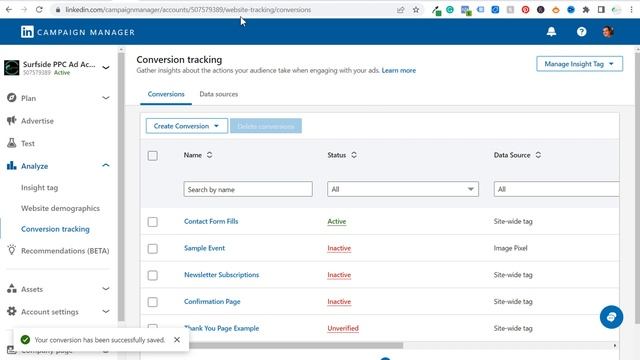Screen dimensions: 640x360
Task: Reload the page with refresh icon
Action: click(x=39, y=9)
